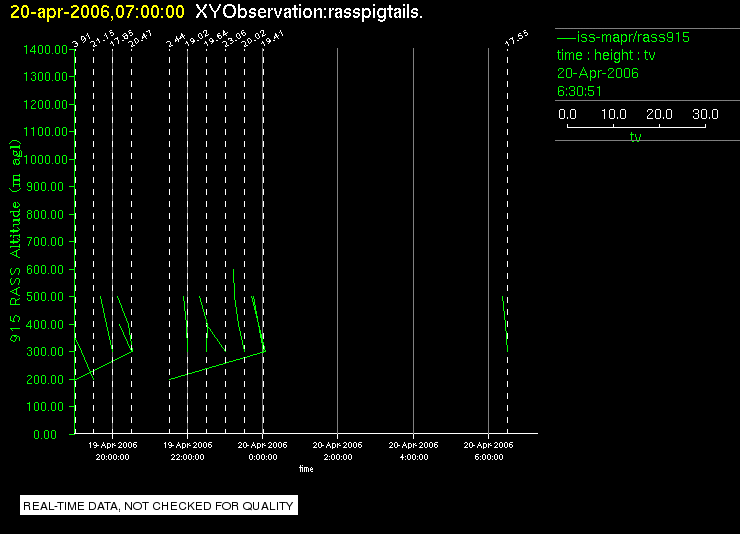Click the y-axis value '1200.00'

[x=45, y=104]
